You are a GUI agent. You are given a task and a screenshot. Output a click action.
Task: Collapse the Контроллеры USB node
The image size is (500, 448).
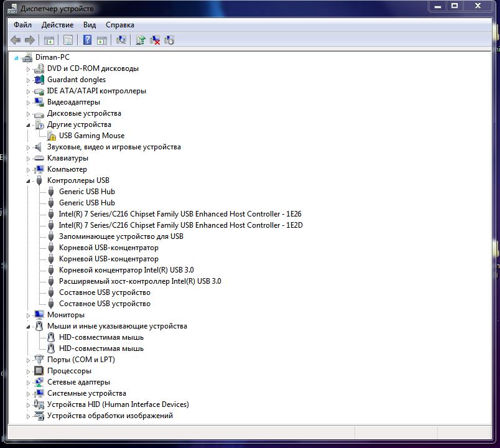[29, 181]
